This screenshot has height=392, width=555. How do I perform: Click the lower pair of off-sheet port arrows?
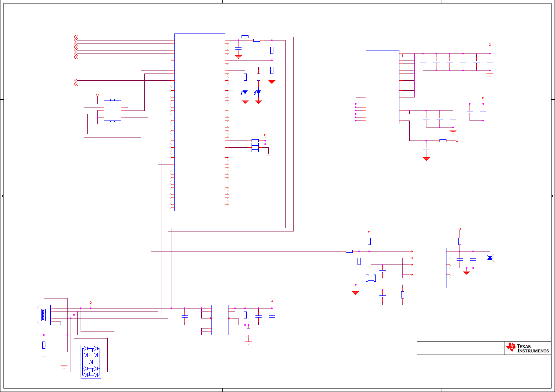[x=76, y=82]
